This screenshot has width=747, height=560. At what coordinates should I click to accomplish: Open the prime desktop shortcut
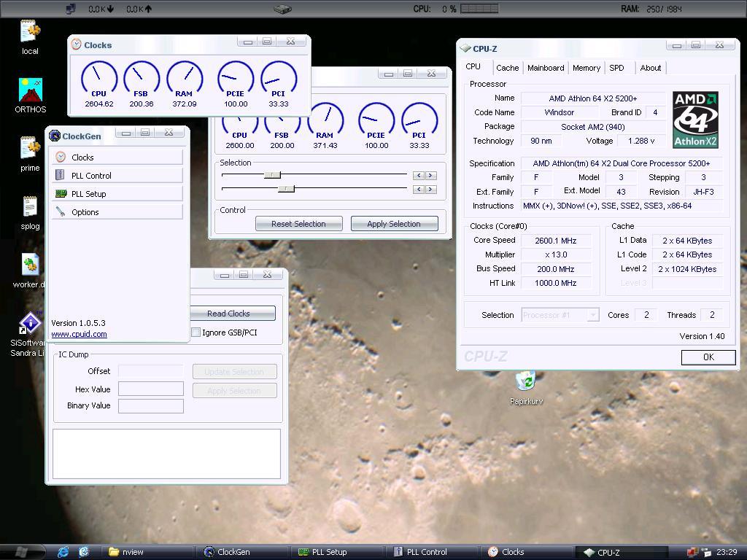(x=30, y=147)
